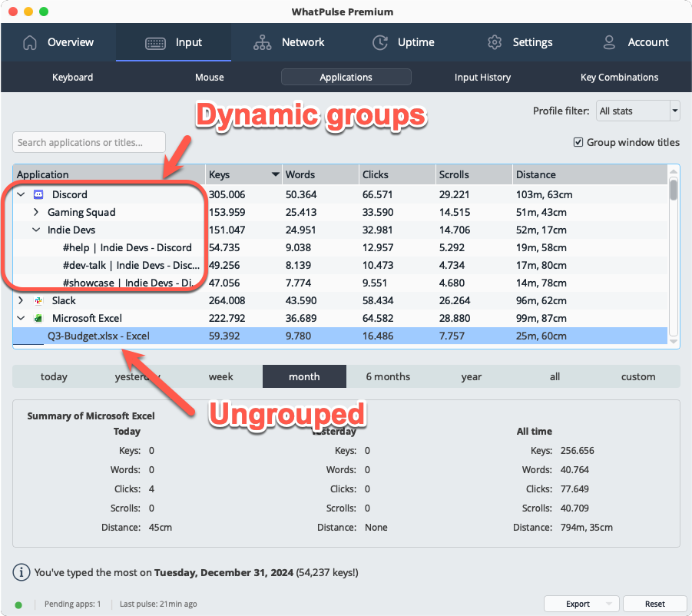Viewport: 692px width, 616px height.
Task: Select the Q3-Budget.xlsx - Excel row
Action: [x=339, y=336]
